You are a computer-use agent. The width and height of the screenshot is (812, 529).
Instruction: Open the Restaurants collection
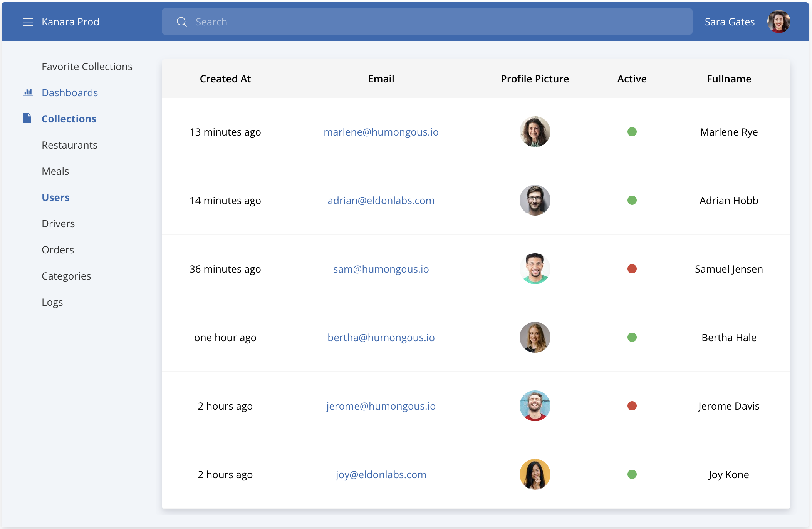[69, 145]
